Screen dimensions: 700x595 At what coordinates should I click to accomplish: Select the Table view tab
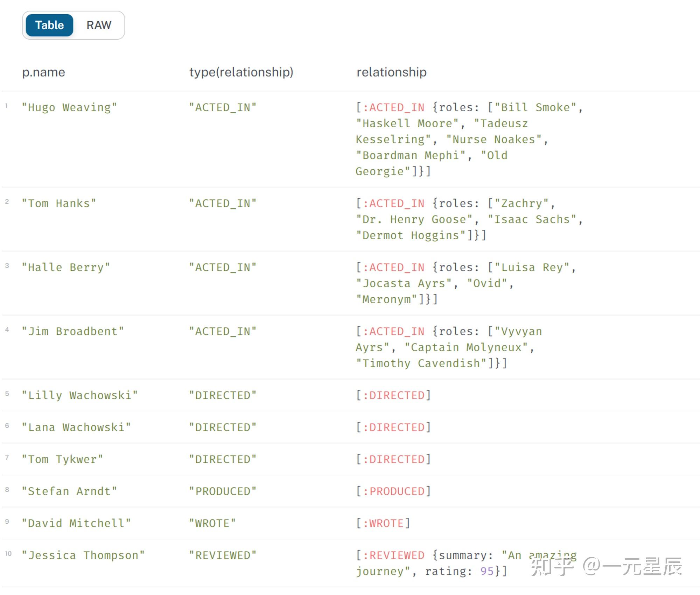pos(49,25)
